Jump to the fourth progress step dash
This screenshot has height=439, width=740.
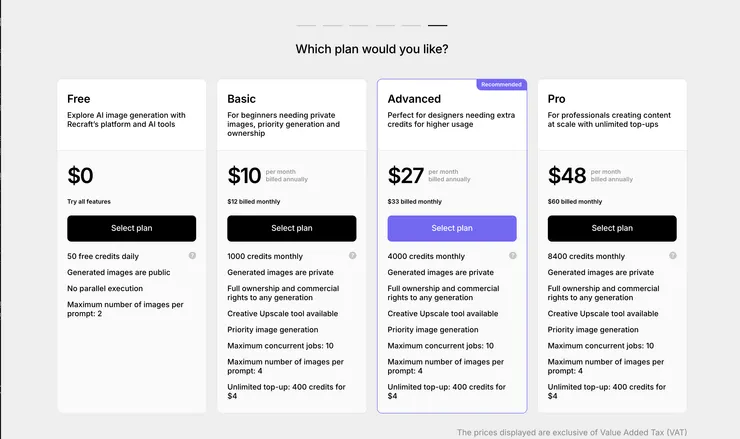click(385, 25)
